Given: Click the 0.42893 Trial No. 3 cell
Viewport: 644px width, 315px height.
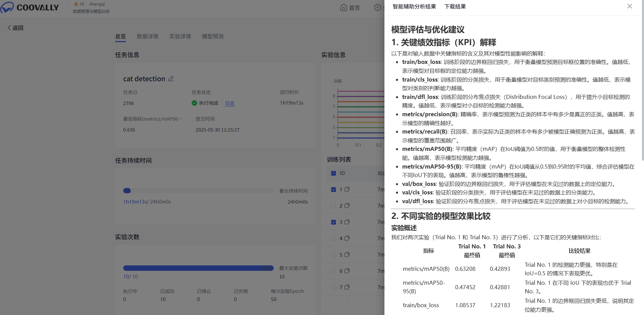Looking at the screenshot, I should pos(500,269).
